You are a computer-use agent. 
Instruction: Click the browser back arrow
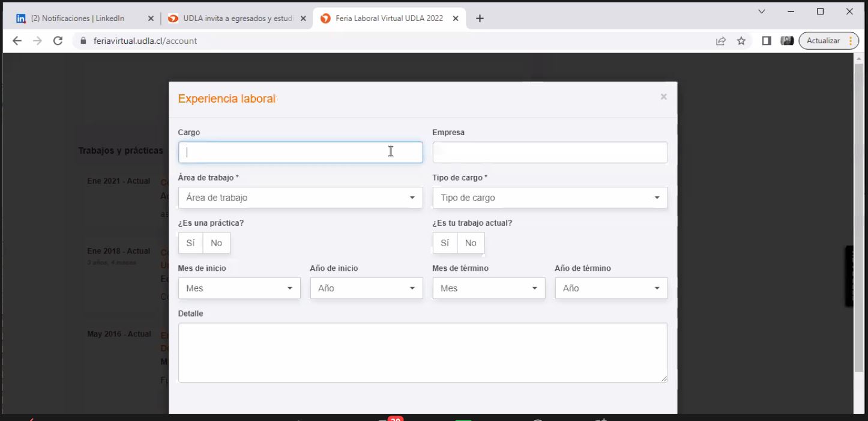17,41
